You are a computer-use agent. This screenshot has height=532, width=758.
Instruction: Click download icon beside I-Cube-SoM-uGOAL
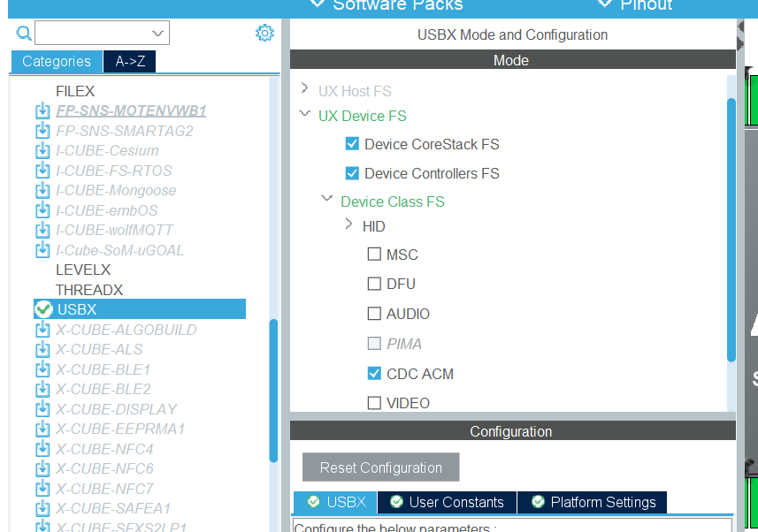(x=42, y=250)
